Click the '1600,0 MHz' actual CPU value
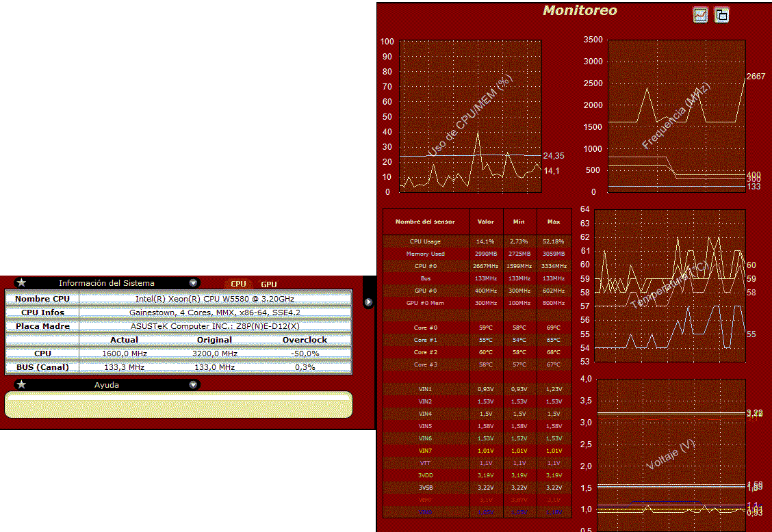 point(125,354)
